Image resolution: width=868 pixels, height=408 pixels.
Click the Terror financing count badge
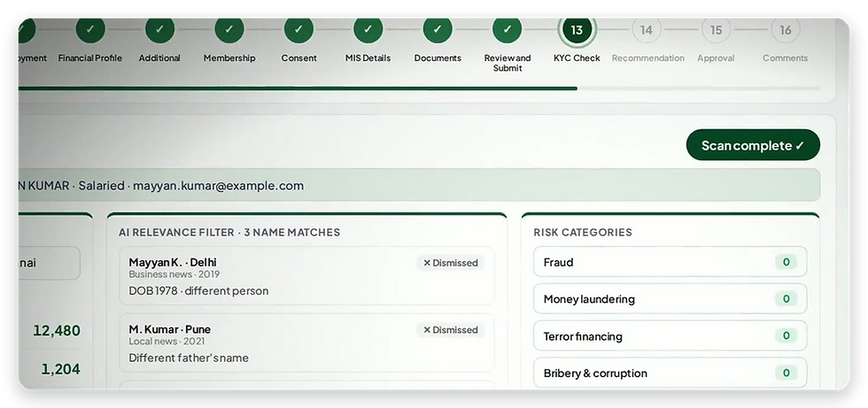click(787, 335)
